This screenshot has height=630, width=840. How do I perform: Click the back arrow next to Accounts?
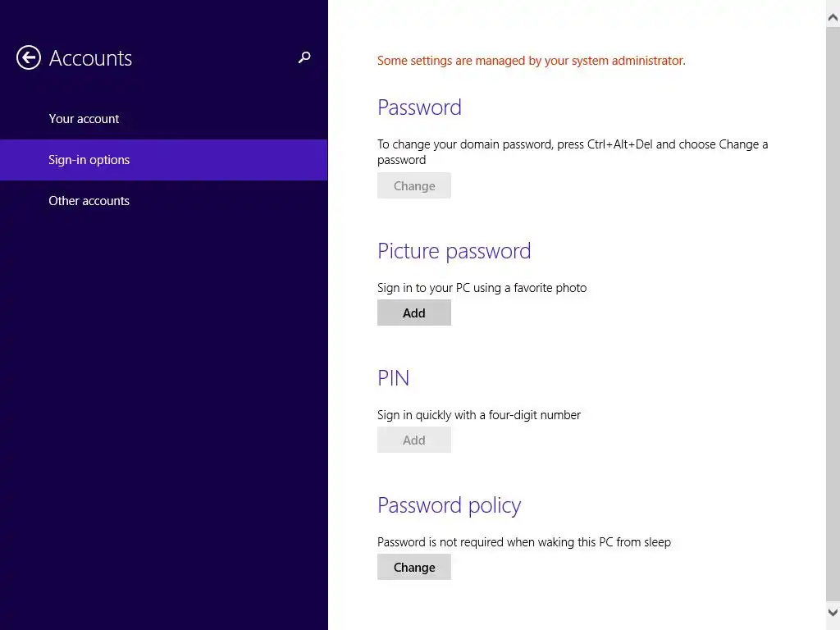(x=29, y=57)
